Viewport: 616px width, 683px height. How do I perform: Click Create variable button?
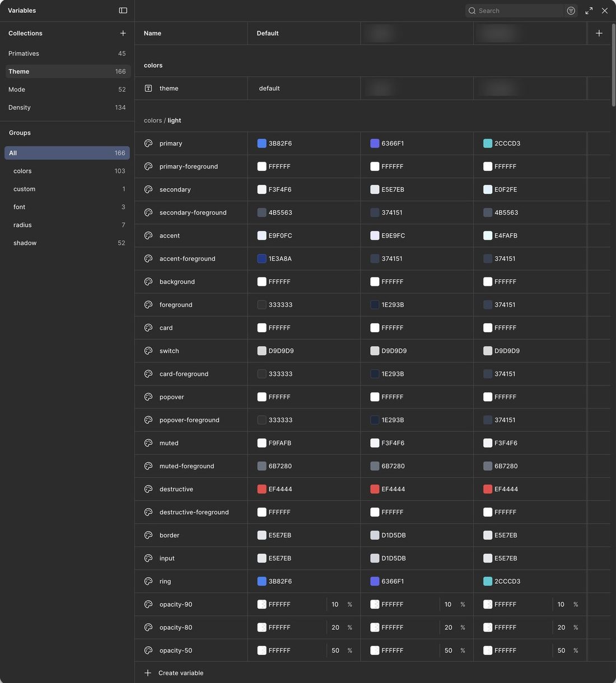coord(174,673)
